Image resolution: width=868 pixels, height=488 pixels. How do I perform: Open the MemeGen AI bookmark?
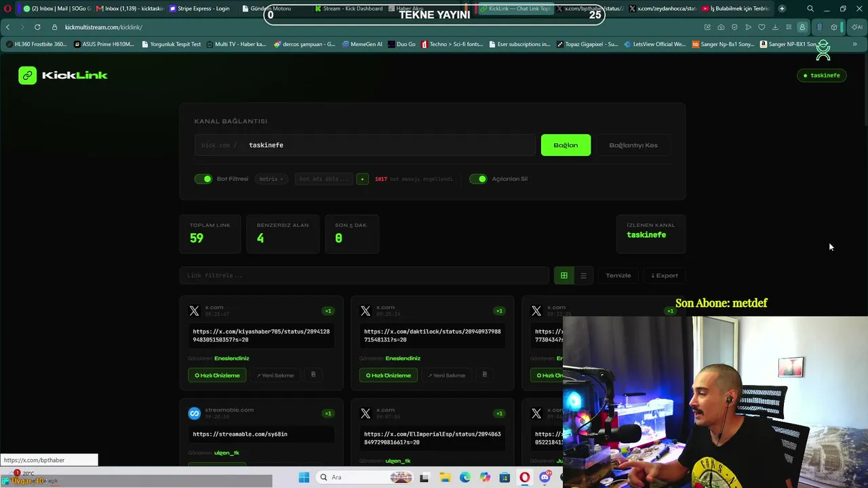click(362, 44)
